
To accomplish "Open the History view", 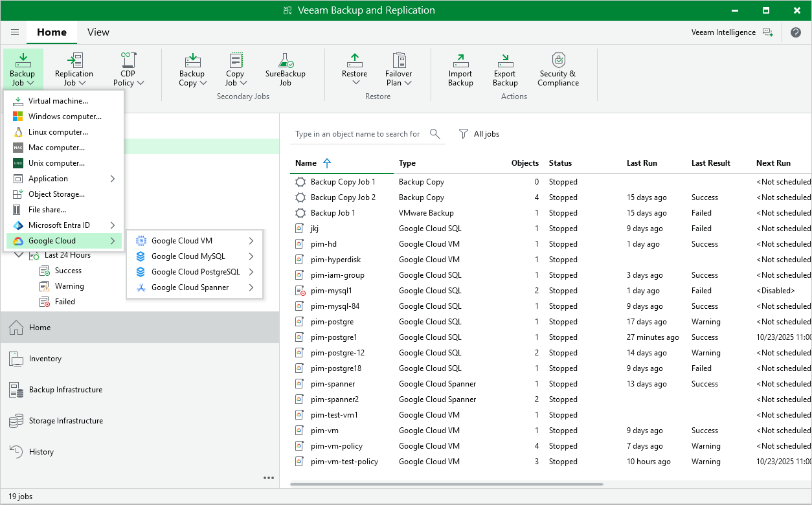I will [140, 452].
